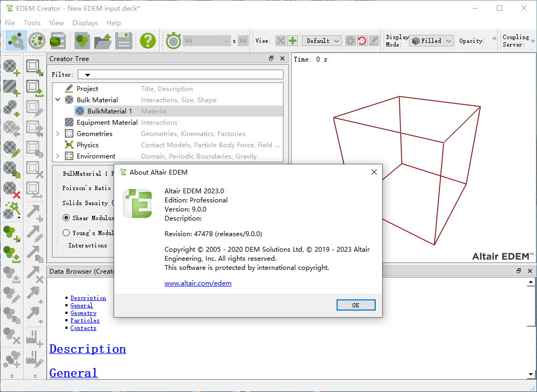
Task: Click the new simulation deck icon
Action: click(82, 41)
